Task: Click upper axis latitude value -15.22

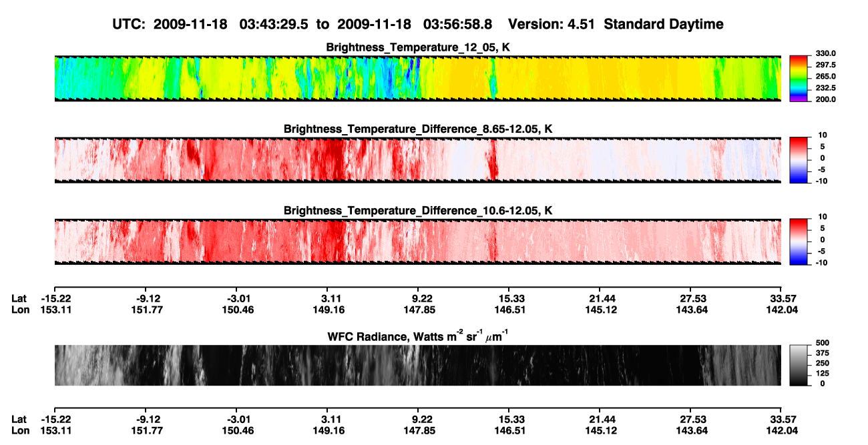Action: [x=55, y=298]
